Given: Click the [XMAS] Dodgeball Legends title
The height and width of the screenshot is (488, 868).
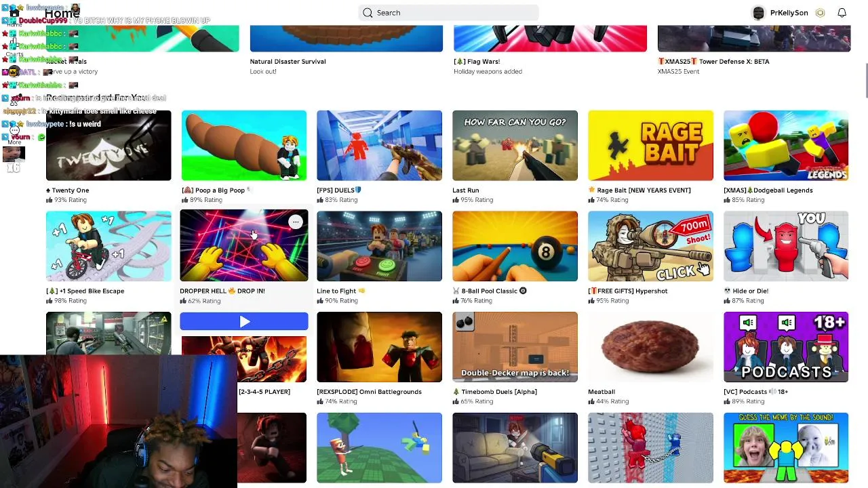Looking at the screenshot, I should [x=768, y=190].
